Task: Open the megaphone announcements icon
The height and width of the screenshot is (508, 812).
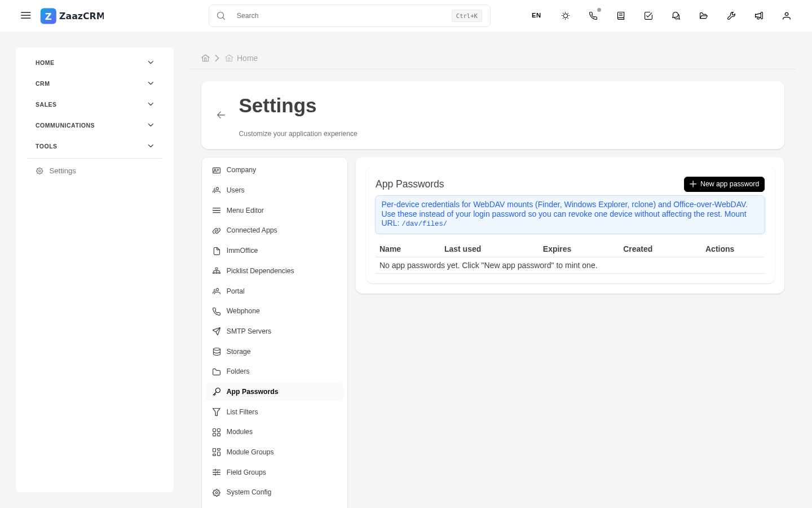Action: (759, 16)
